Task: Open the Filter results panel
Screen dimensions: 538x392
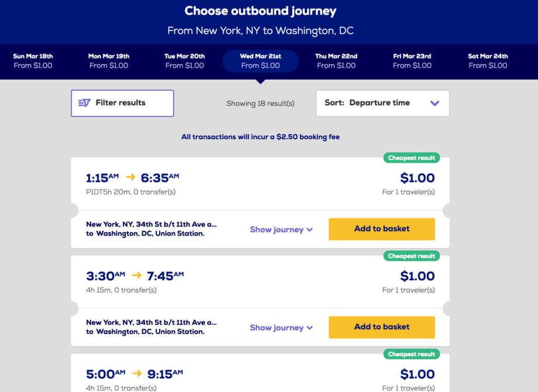Action: click(x=122, y=103)
